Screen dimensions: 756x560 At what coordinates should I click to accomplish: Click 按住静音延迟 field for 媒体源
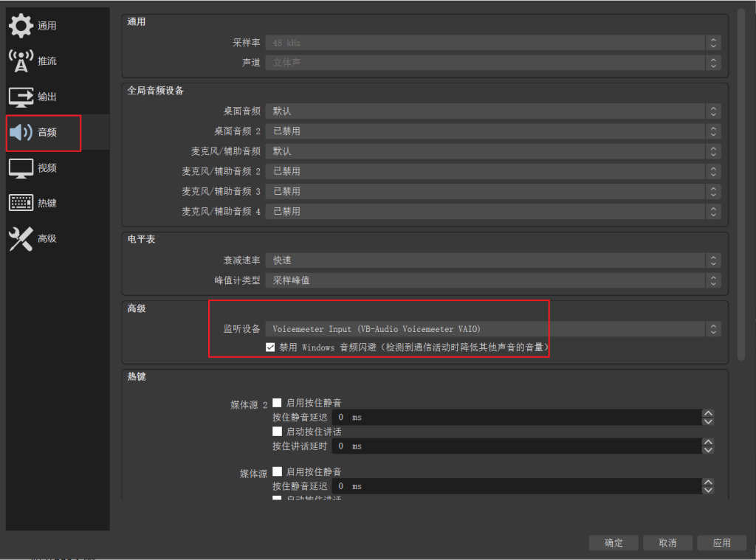pos(516,486)
